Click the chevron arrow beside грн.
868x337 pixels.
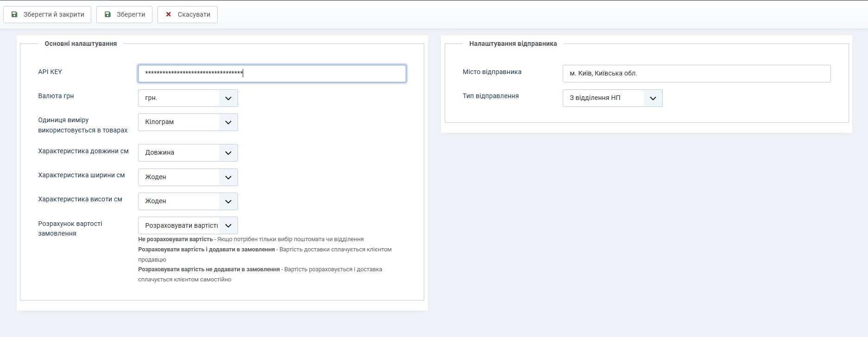point(228,98)
